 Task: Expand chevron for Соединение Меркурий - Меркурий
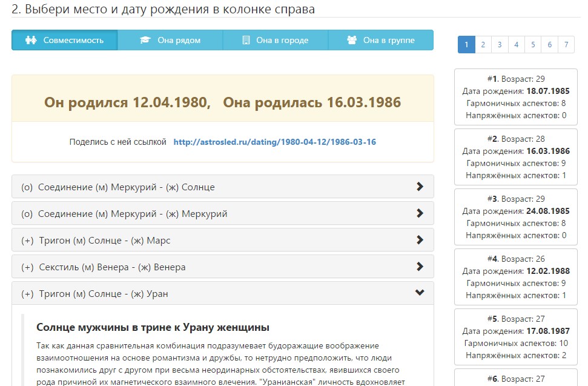[x=420, y=213]
